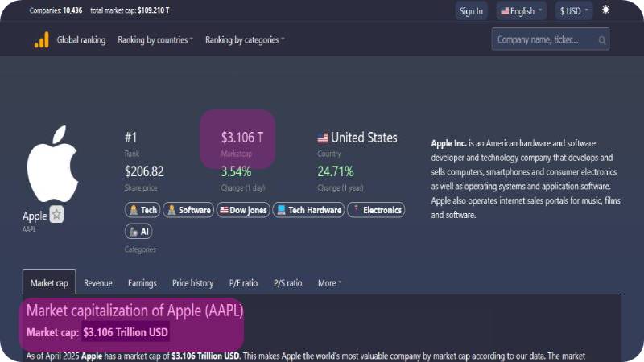Screen dimensions: 644x362
Task: Expand the Ranking by countries menu
Action: (x=155, y=39)
